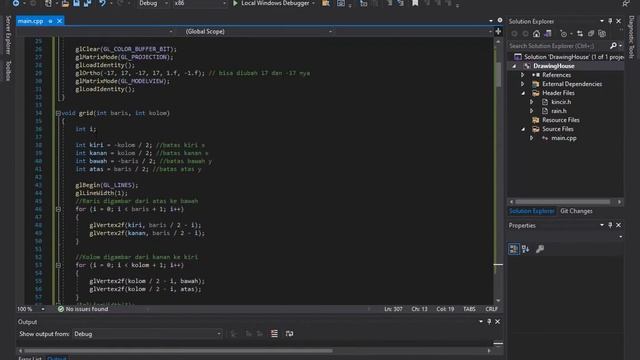The height and width of the screenshot is (360, 640).
Task: Pin the Output panel
Action: (x=489, y=322)
